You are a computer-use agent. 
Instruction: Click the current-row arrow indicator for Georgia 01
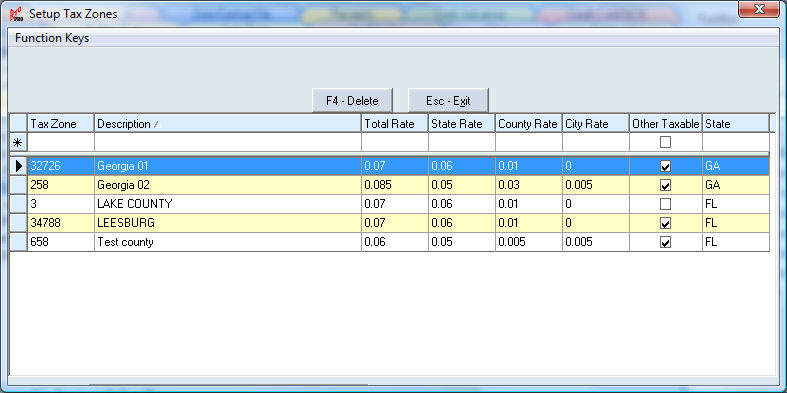(19, 166)
